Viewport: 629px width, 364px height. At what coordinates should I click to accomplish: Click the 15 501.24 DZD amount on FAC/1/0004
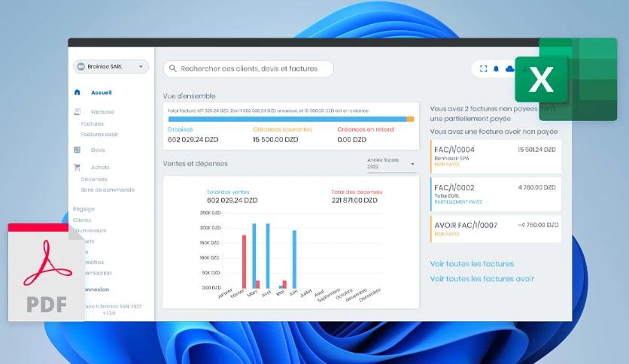click(x=536, y=150)
